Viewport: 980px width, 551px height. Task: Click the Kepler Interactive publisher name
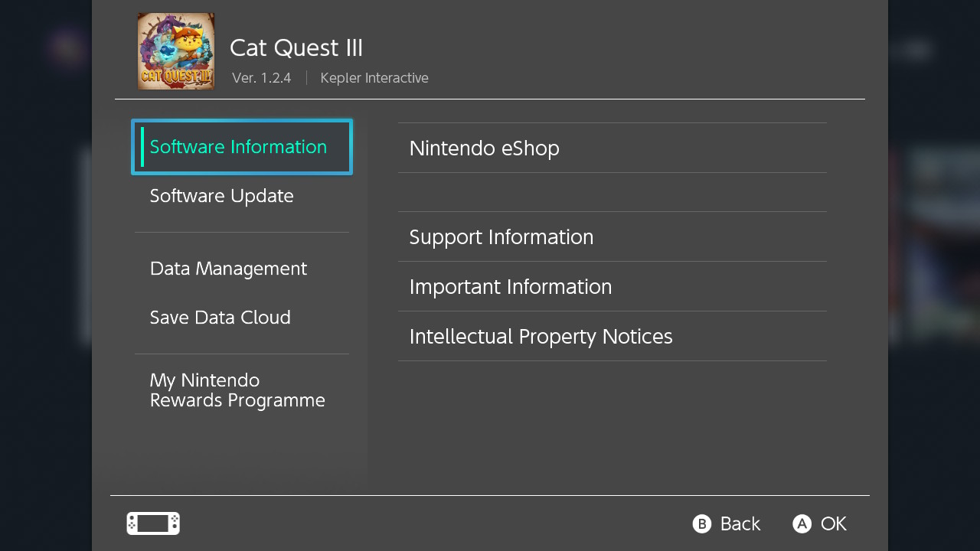pos(374,78)
